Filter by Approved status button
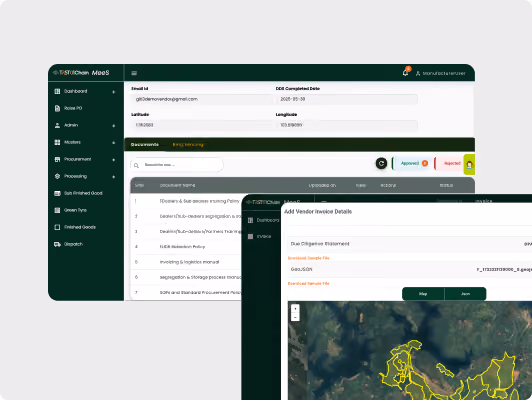Viewport: 532px width, 400px height. tap(411, 164)
